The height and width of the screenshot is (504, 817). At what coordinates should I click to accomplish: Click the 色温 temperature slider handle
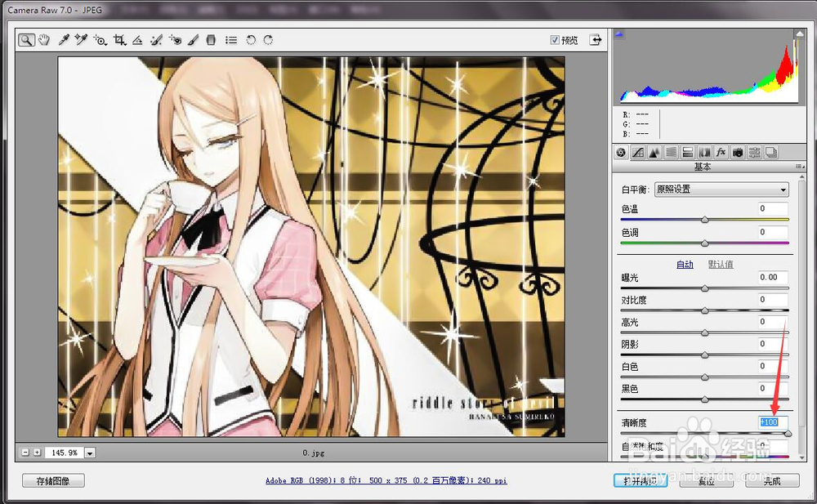pos(704,220)
